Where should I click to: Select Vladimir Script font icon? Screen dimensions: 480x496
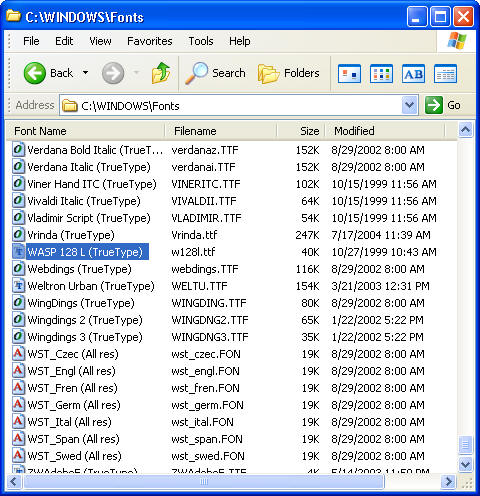coord(18,217)
